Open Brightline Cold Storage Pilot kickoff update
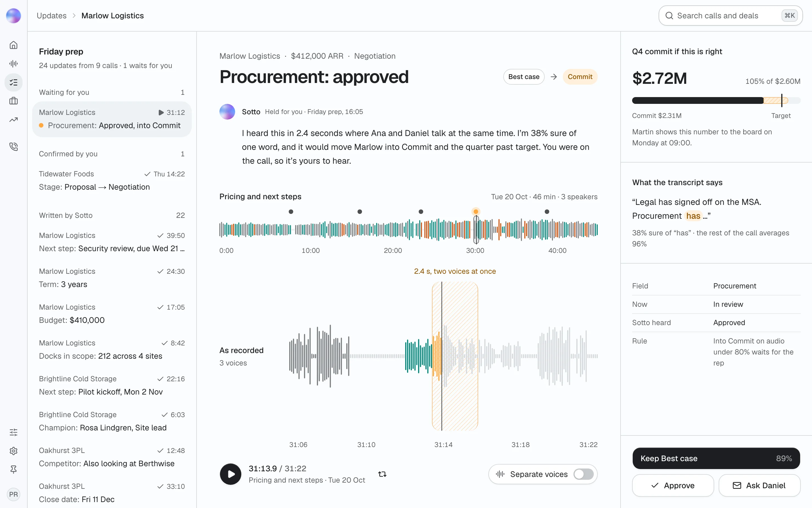 click(x=112, y=385)
